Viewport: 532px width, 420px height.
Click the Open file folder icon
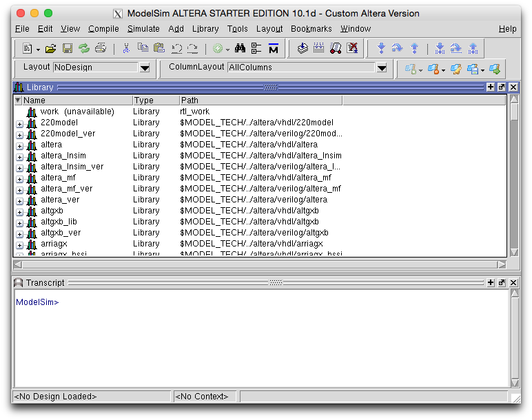coord(50,48)
